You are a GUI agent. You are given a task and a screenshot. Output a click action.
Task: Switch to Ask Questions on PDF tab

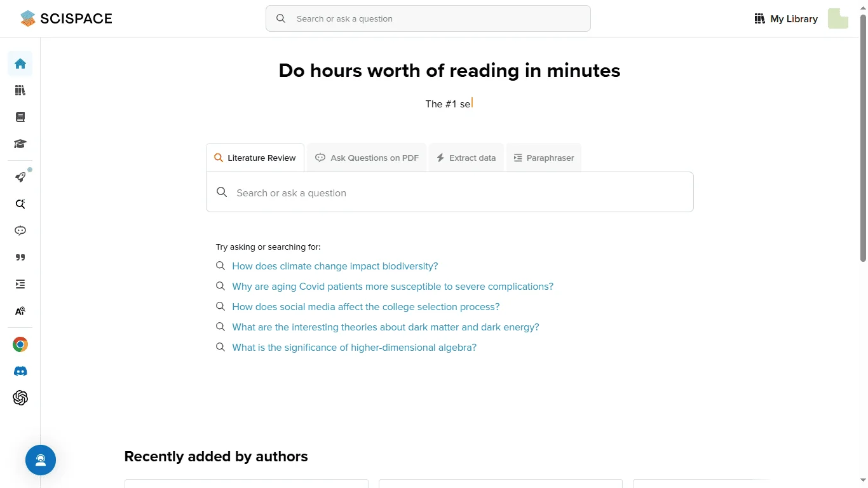(367, 158)
